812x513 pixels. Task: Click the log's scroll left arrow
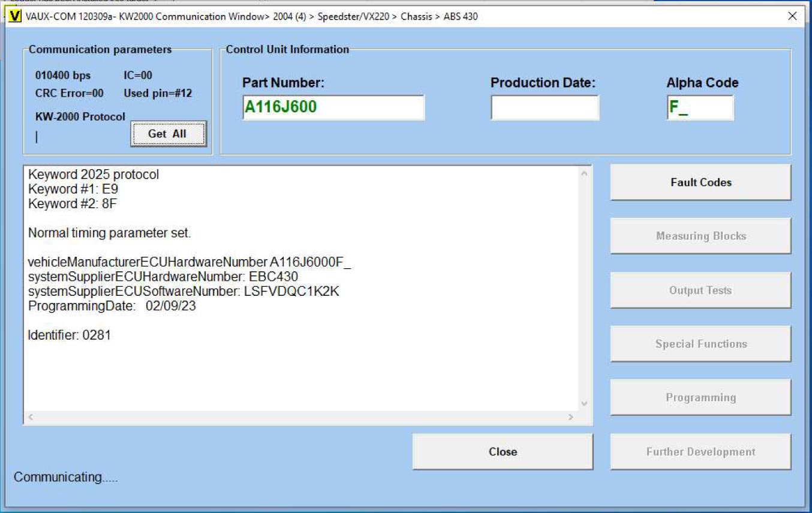(31, 417)
